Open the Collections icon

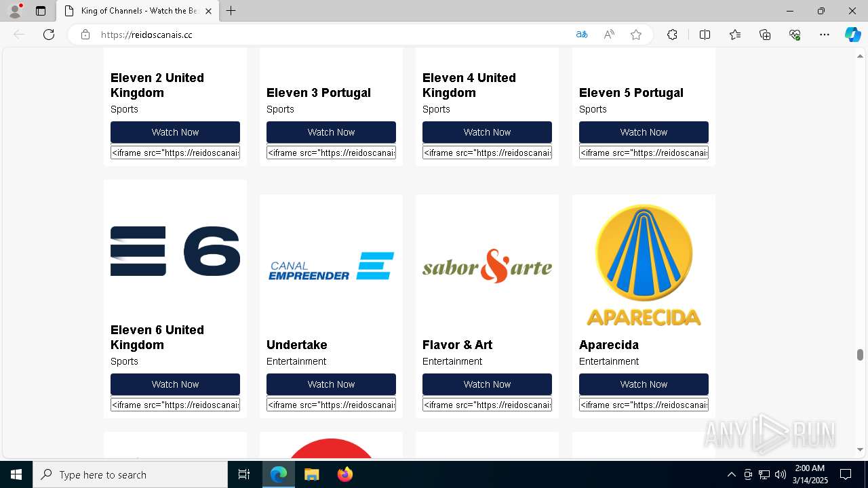point(765,35)
